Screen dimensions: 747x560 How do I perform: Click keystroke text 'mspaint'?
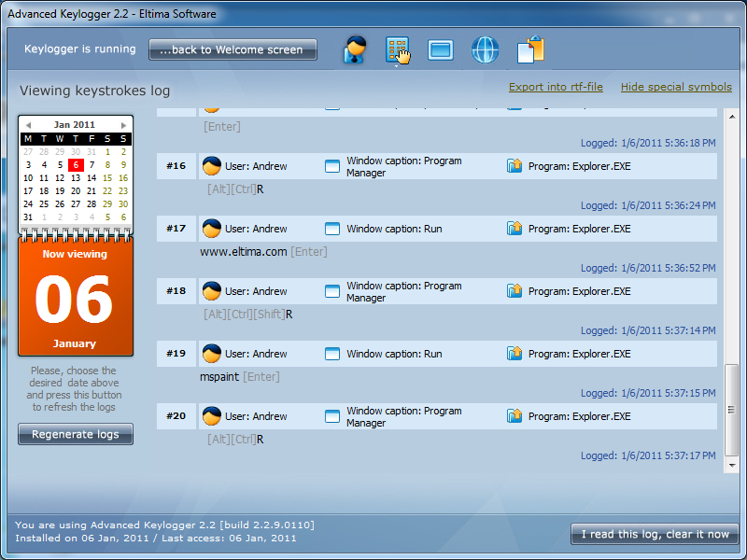(219, 377)
